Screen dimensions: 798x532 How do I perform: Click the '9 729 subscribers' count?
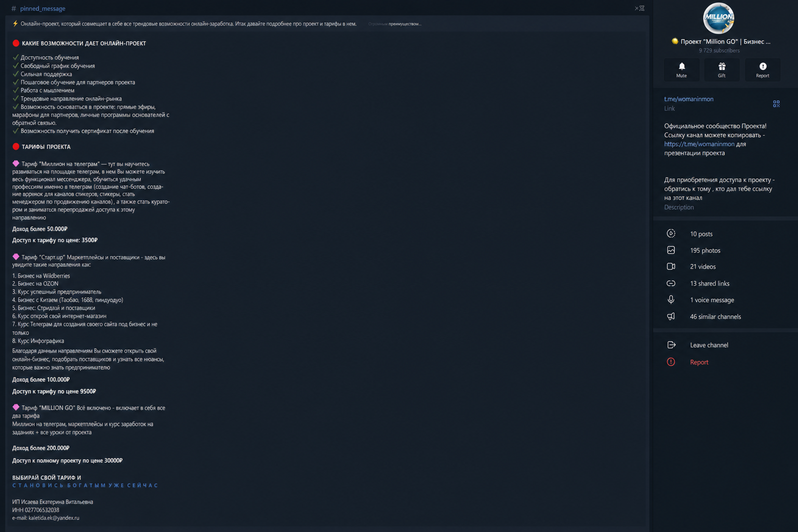pyautogui.click(x=719, y=50)
